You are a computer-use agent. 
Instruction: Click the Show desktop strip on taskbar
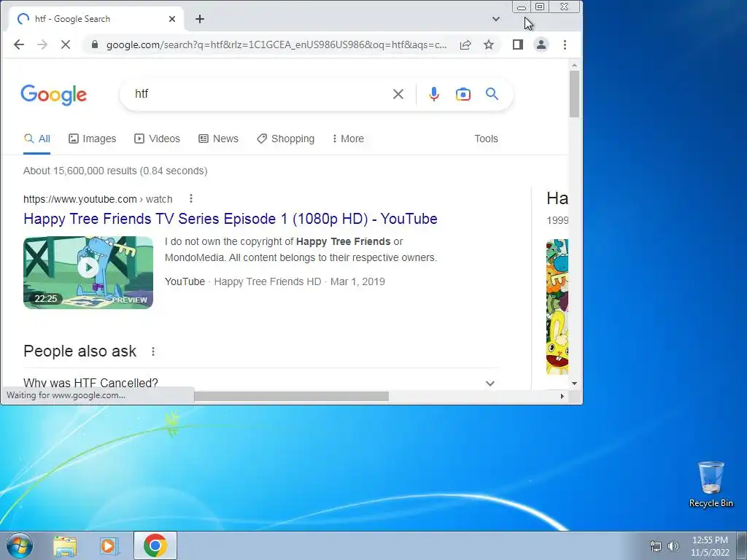[x=743, y=545]
